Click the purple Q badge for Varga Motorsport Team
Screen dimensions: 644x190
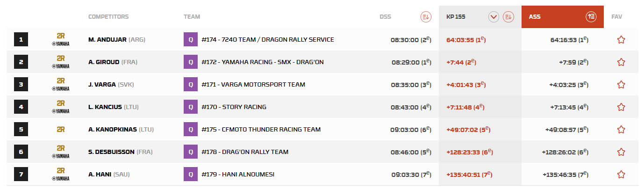click(190, 85)
